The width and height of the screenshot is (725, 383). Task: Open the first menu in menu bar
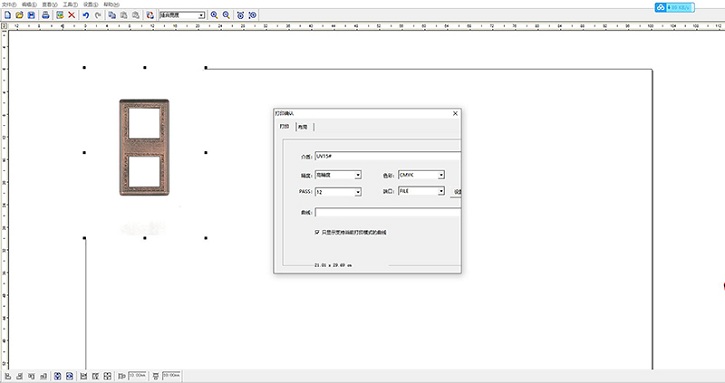point(9,4)
